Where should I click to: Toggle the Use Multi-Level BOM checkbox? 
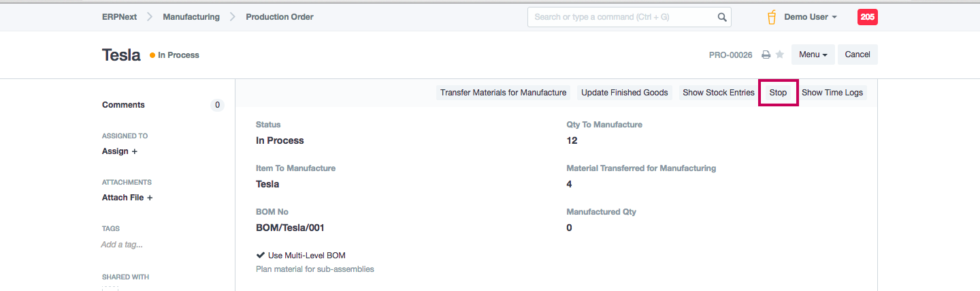[x=260, y=256]
